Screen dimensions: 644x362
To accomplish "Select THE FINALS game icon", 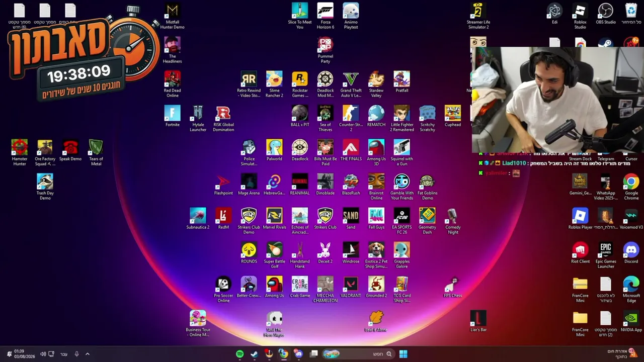I will pyautogui.click(x=351, y=151).
